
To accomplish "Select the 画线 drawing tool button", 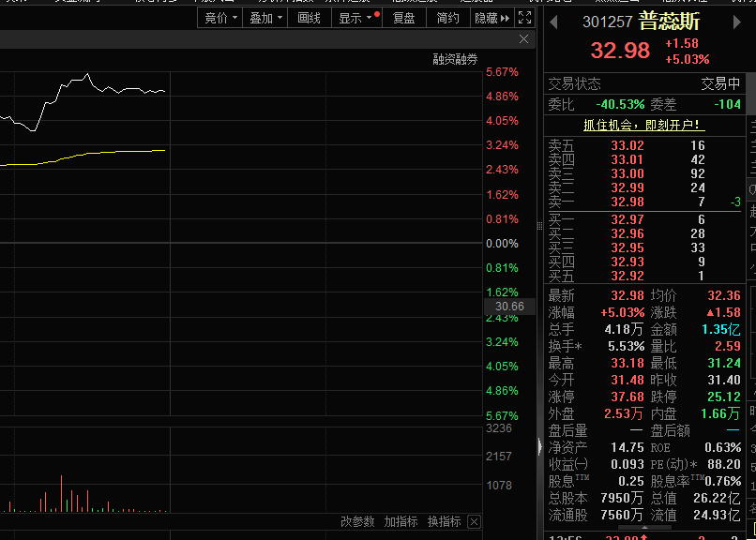I will point(309,19).
